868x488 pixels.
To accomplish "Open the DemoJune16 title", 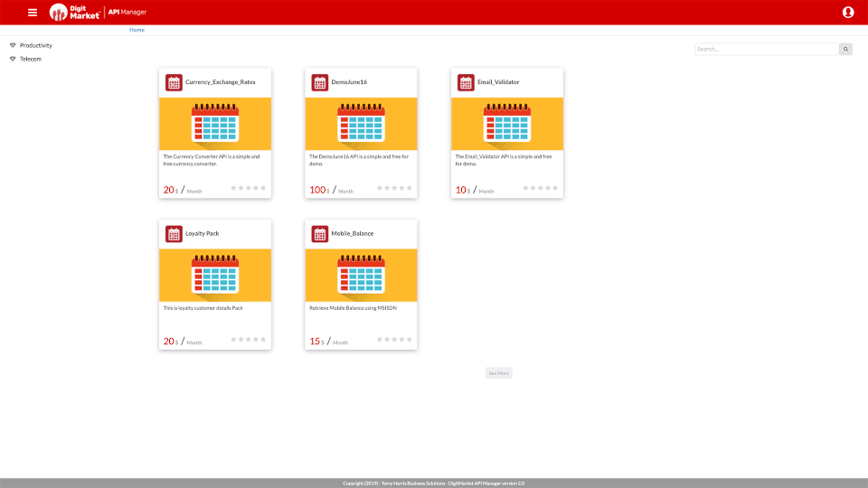I will [x=349, y=82].
